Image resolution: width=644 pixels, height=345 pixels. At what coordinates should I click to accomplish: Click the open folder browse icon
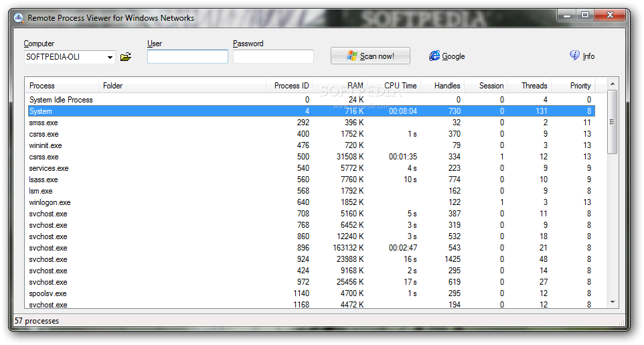[126, 57]
